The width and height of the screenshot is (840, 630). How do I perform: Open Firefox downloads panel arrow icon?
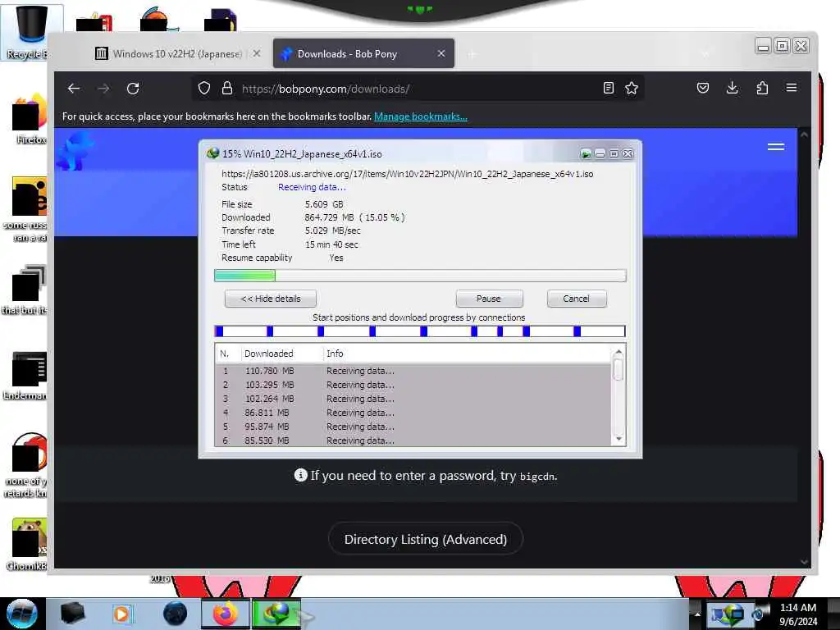[x=733, y=88]
